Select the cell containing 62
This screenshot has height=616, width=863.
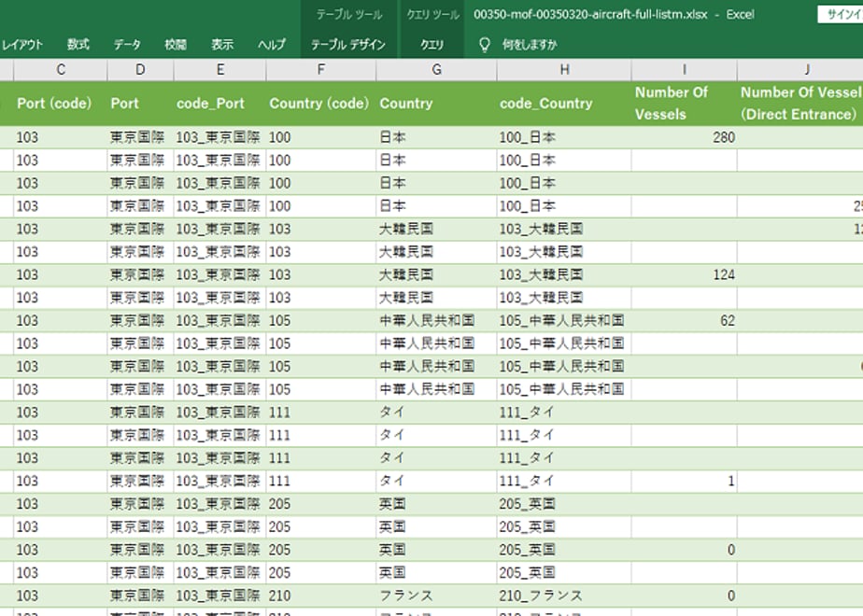(x=684, y=321)
